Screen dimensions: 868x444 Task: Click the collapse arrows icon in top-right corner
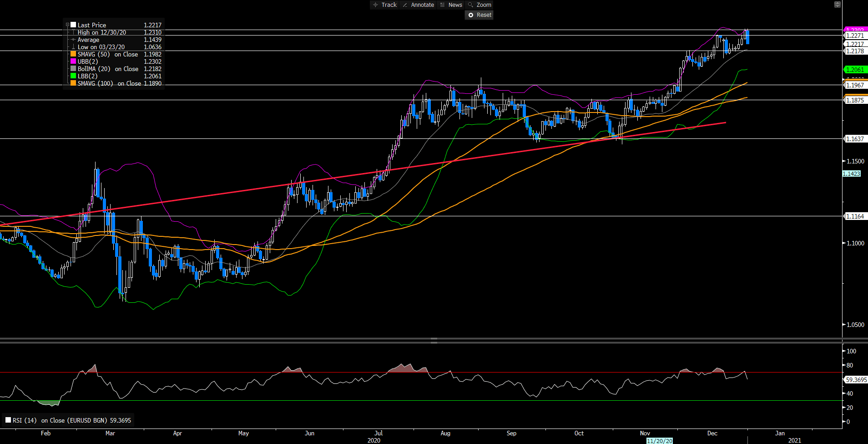[x=837, y=5]
